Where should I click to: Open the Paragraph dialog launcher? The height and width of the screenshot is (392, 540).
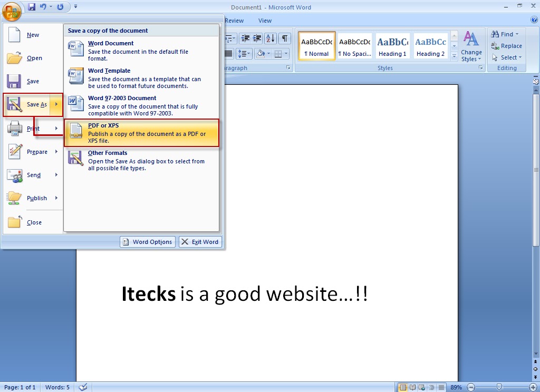point(288,68)
